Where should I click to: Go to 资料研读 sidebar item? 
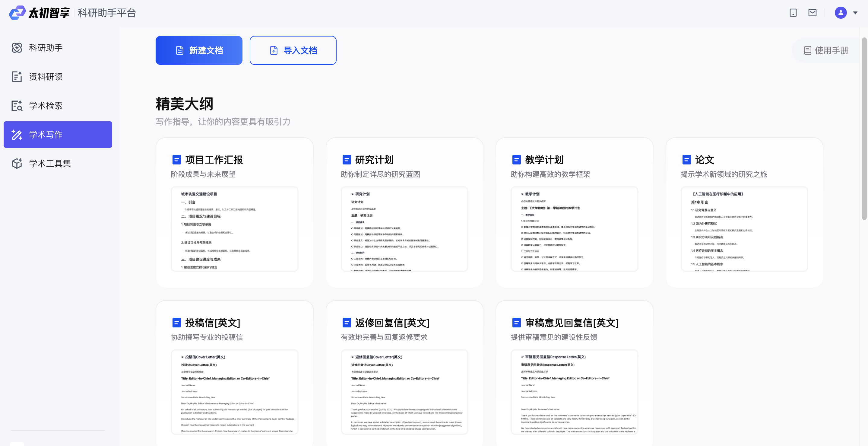pyautogui.click(x=46, y=77)
